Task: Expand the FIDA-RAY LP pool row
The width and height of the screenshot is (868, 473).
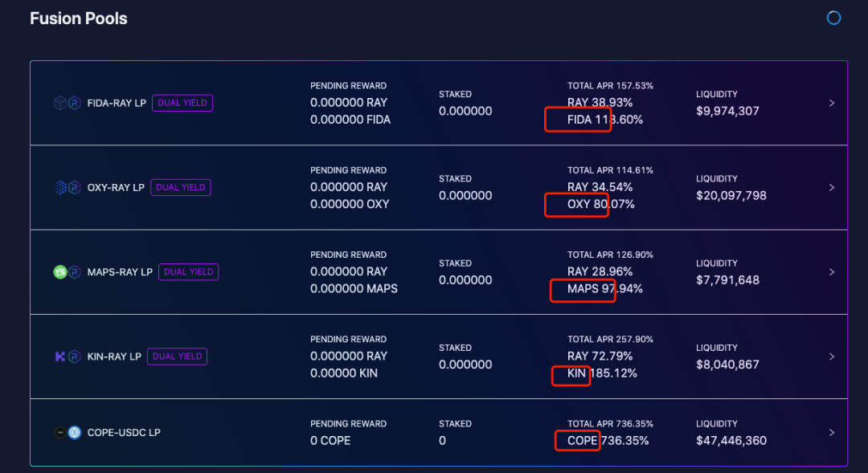Action: coord(832,103)
